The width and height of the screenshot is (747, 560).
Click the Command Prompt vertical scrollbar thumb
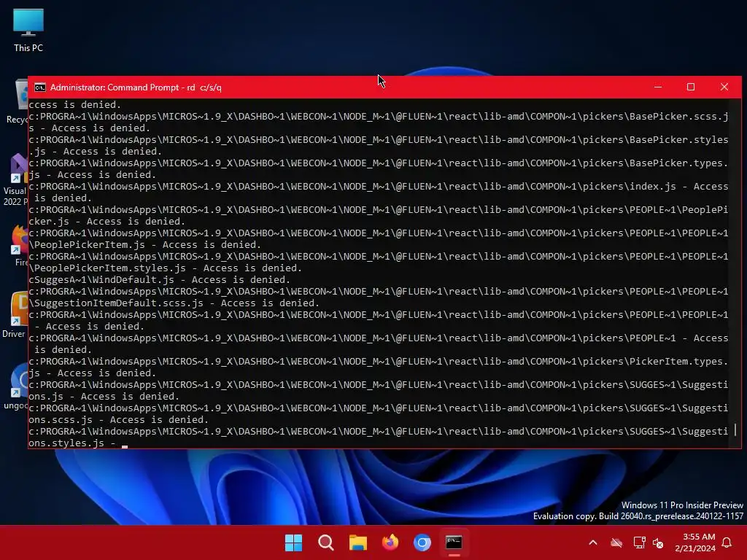(735, 429)
